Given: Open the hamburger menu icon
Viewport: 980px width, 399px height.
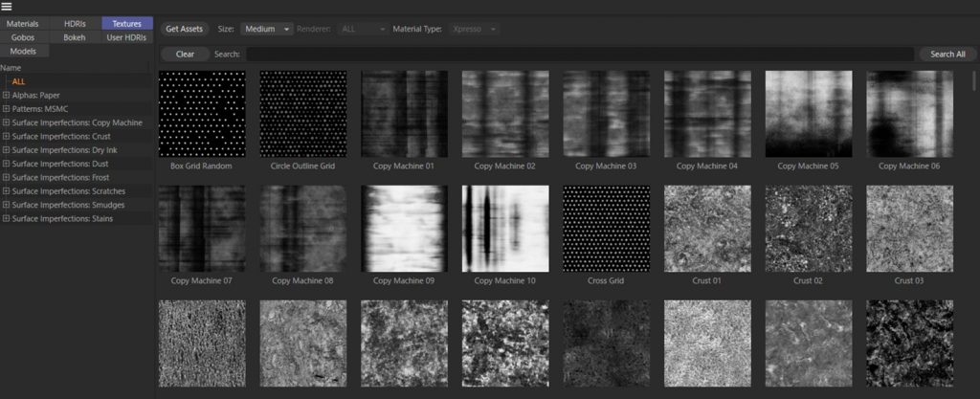Looking at the screenshot, I should tap(7, 7).
